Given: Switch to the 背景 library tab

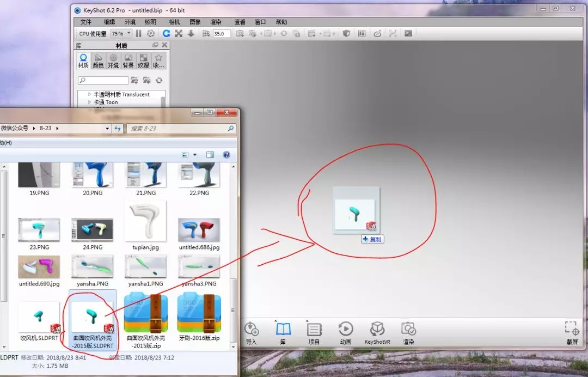Looking at the screenshot, I should [128, 61].
